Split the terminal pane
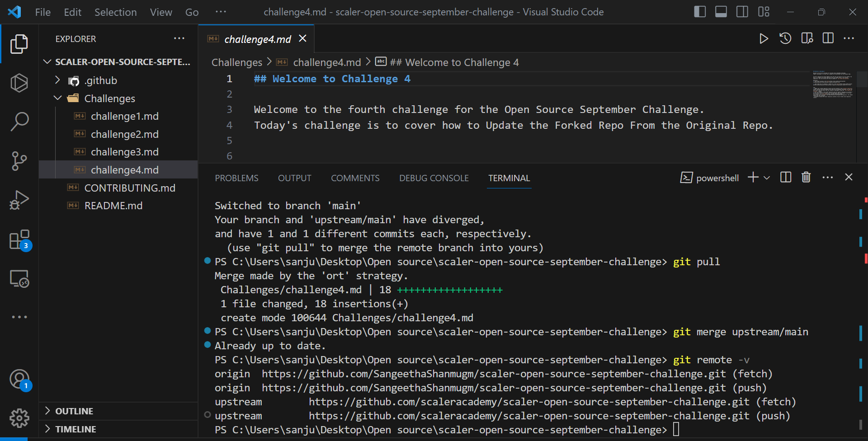The image size is (868, 441). click(785, 177)
